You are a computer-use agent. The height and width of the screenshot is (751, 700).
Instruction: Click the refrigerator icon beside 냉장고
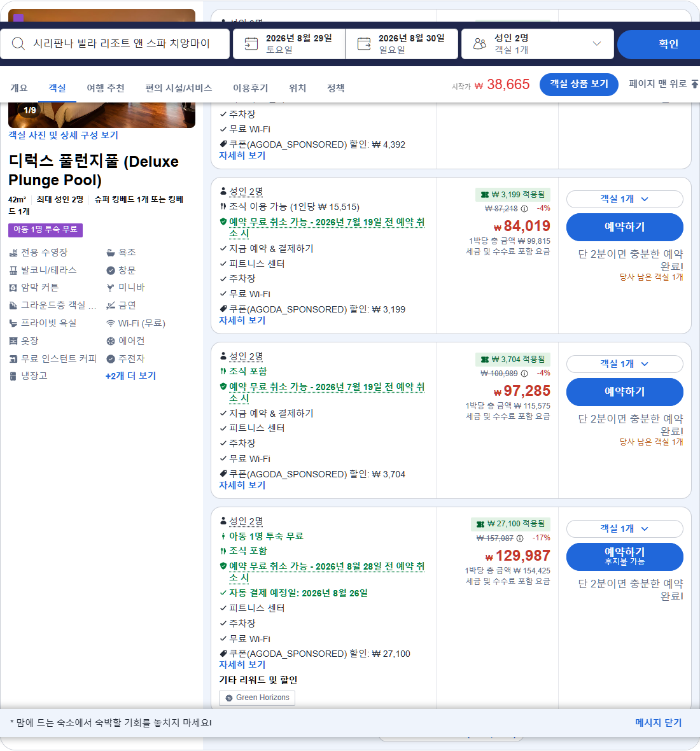click(13, 377)
